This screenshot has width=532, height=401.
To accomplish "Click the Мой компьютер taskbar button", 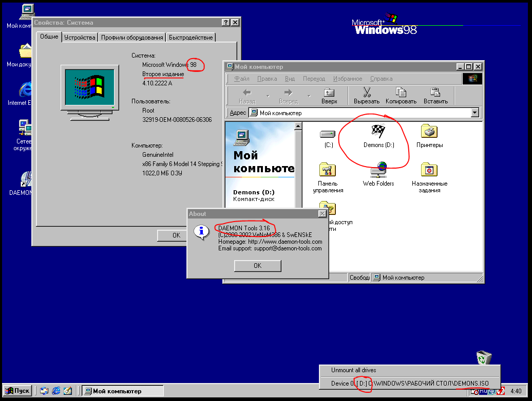I will pyautogui.click(x=122, y=391).
